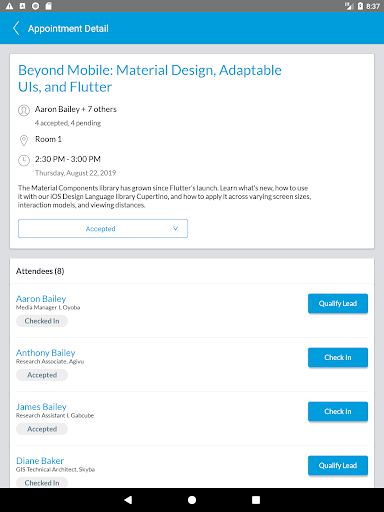
Task: Open the warning notification icon in status bar
Action: (9, 6)
